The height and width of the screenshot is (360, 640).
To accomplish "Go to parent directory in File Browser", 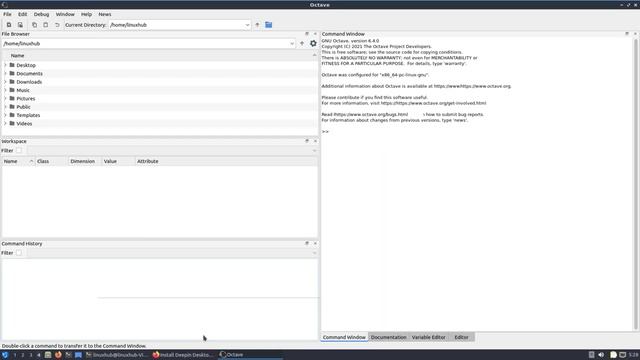I will click(x=302, y=43).
